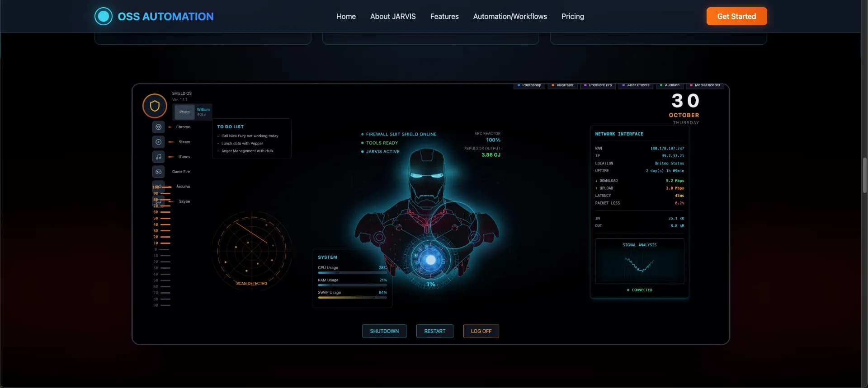Click the "United States" location value
This screenshot has height=388, width=868.
(669, 164)
